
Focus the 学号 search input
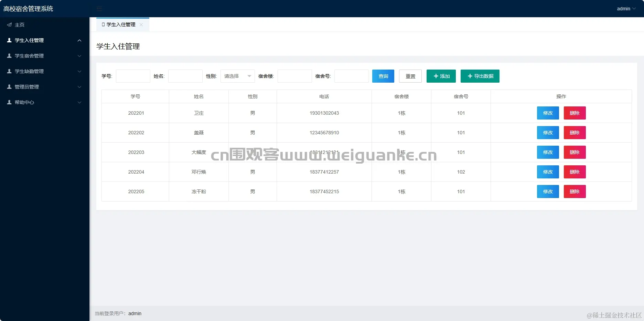coord(133,76)
